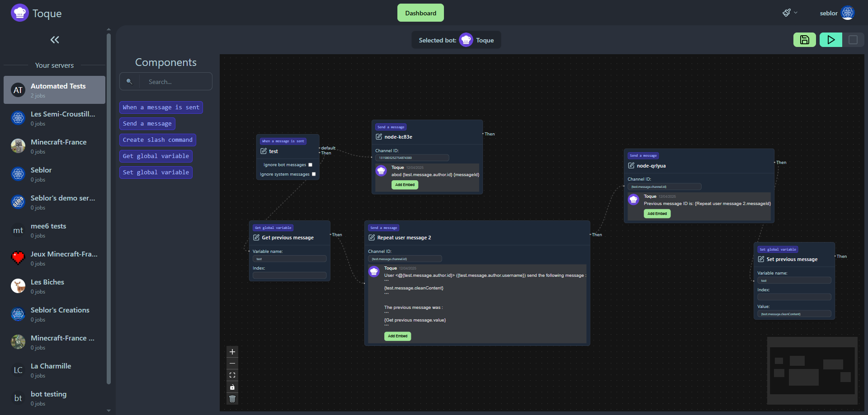Image resolution: width=868 pixels, height=415 pixels.
Task: Click the Toque avatar in node-qrlyua message
Action: point(633,200)
